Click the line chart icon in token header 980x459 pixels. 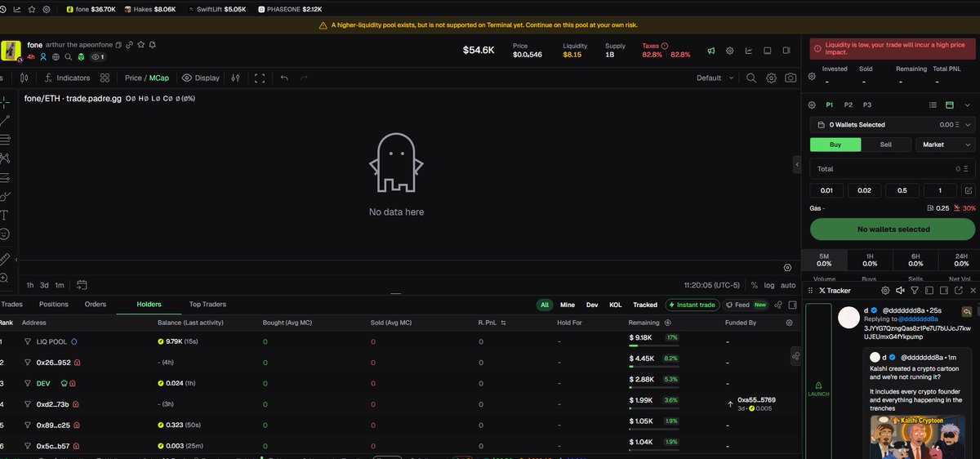[749, 51]
